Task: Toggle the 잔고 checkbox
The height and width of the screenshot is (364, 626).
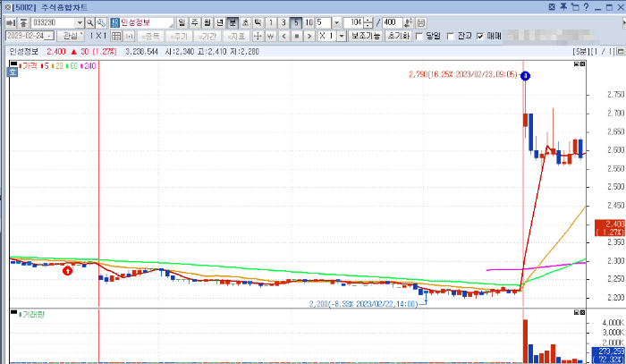Action: (x=451, y=37)
